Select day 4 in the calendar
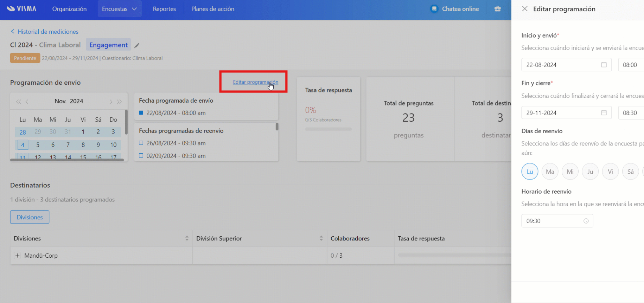 click(23, 145)
